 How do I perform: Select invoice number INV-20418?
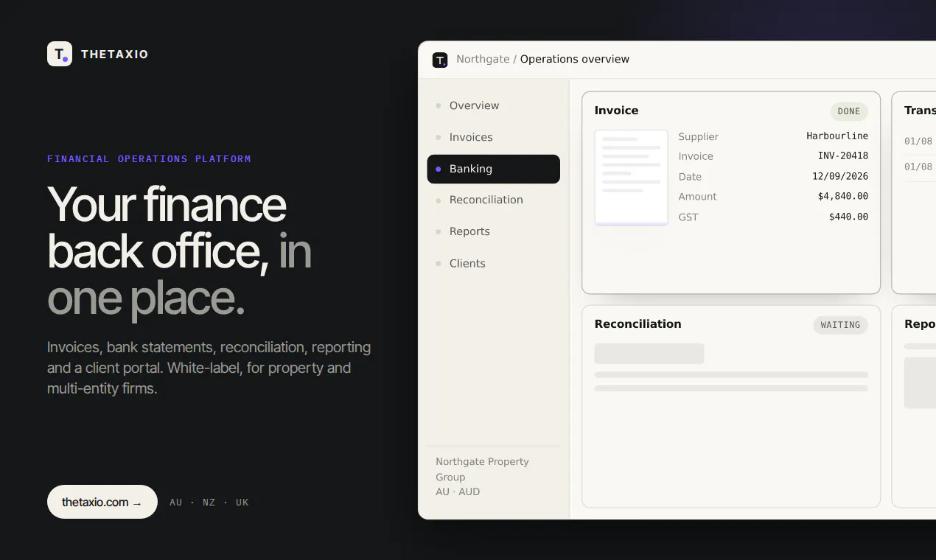(x=843, y=156)
